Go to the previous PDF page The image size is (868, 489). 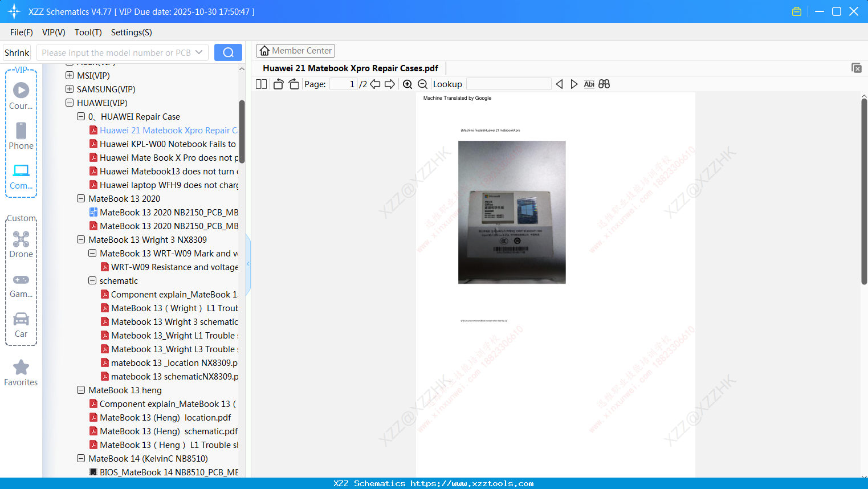tap(375, 84)
